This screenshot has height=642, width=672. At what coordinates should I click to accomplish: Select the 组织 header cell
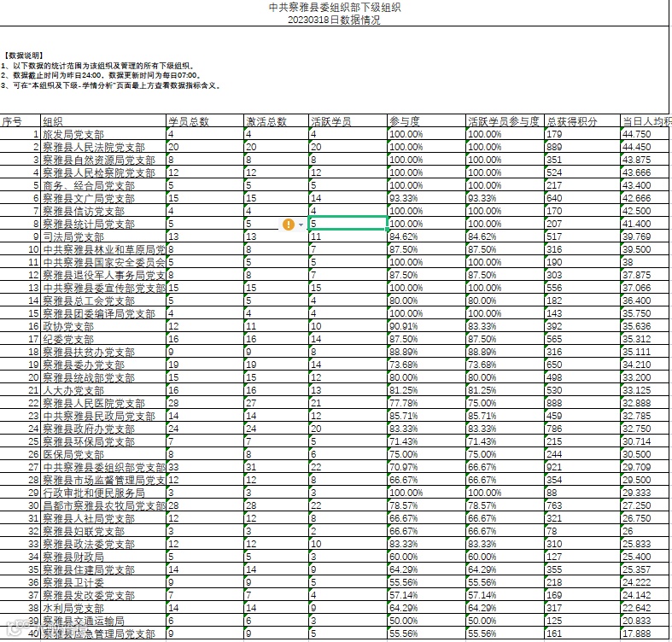103,121
